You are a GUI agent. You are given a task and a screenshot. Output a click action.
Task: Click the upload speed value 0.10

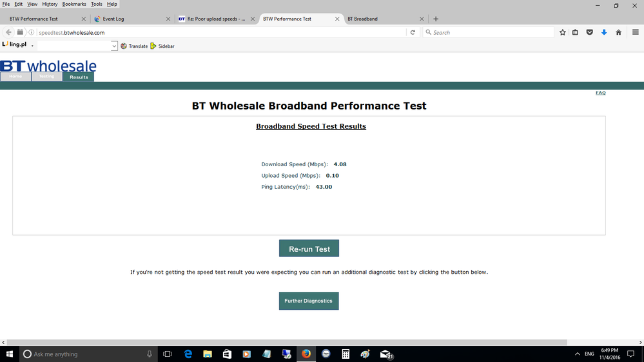[x=332, y=175]
